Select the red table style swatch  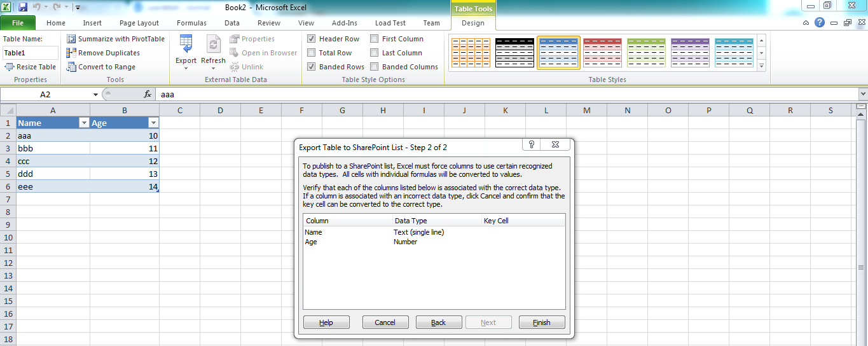click(x=603, y=53)
